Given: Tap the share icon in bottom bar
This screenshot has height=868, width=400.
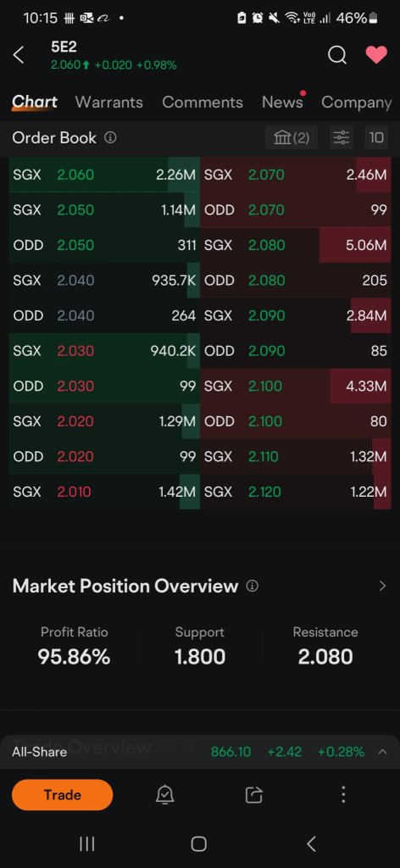Looking at the screenshot, I should [x=253, y=795].
